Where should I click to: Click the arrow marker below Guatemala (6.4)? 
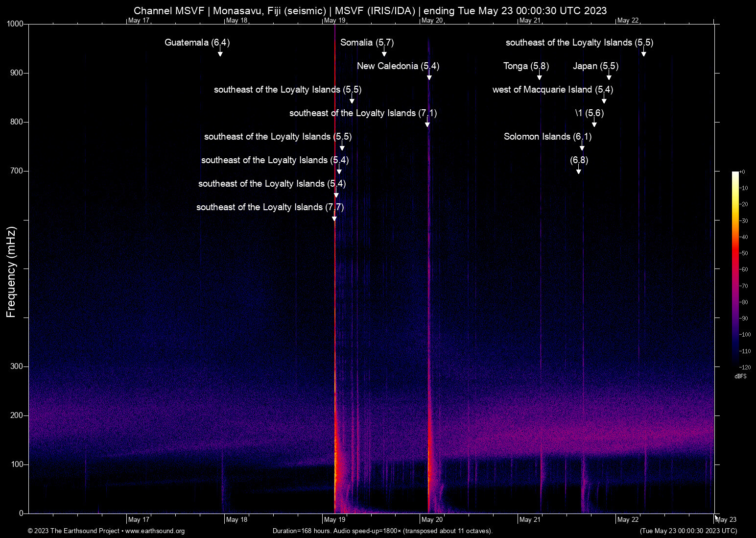click(220, 53)
